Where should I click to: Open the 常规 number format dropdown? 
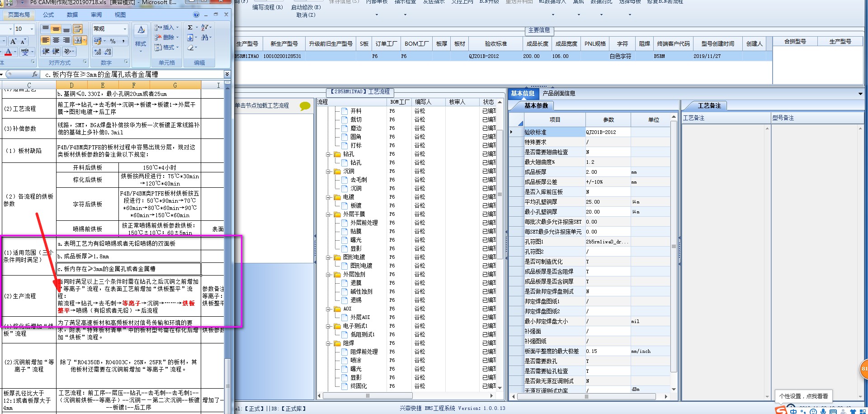point(125,29)
